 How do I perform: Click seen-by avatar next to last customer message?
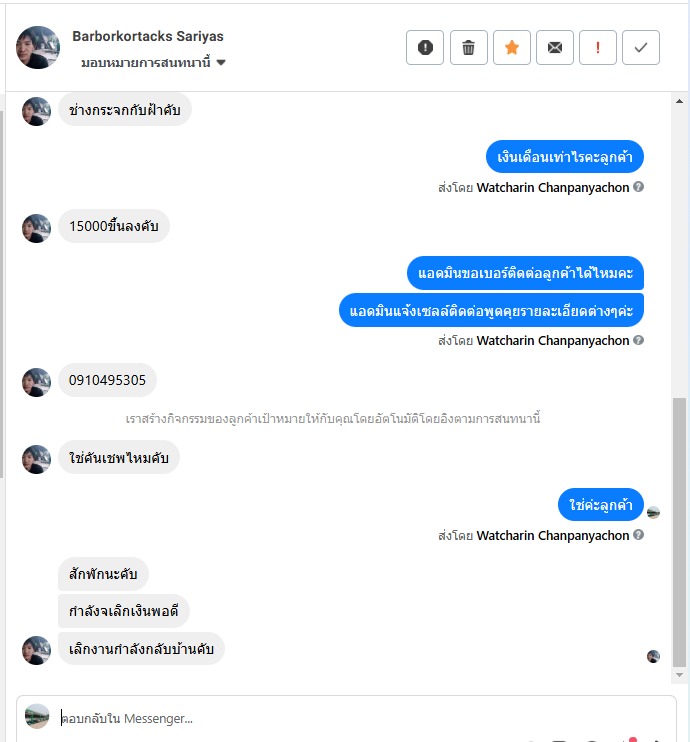click(653, 656)
